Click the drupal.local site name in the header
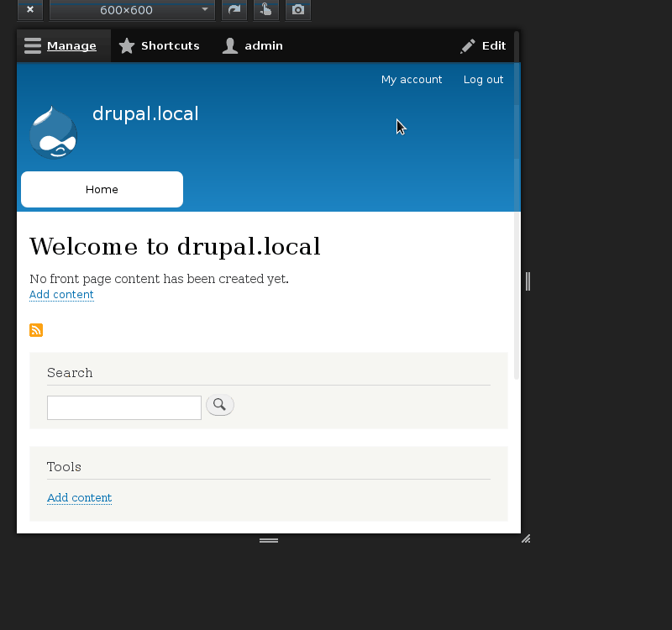The height and width of the screenshot is (630, 672). pos(145,113)
